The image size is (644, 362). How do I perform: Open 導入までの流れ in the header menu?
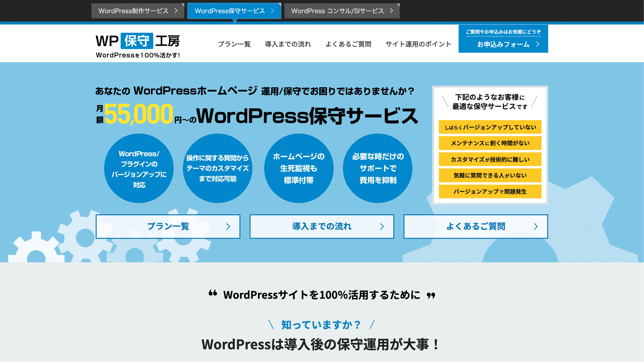(288, 44)
